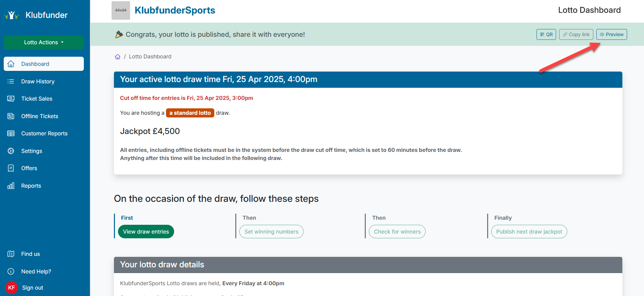
Task: Click Sign out link
Action: [x=32, y=288]
